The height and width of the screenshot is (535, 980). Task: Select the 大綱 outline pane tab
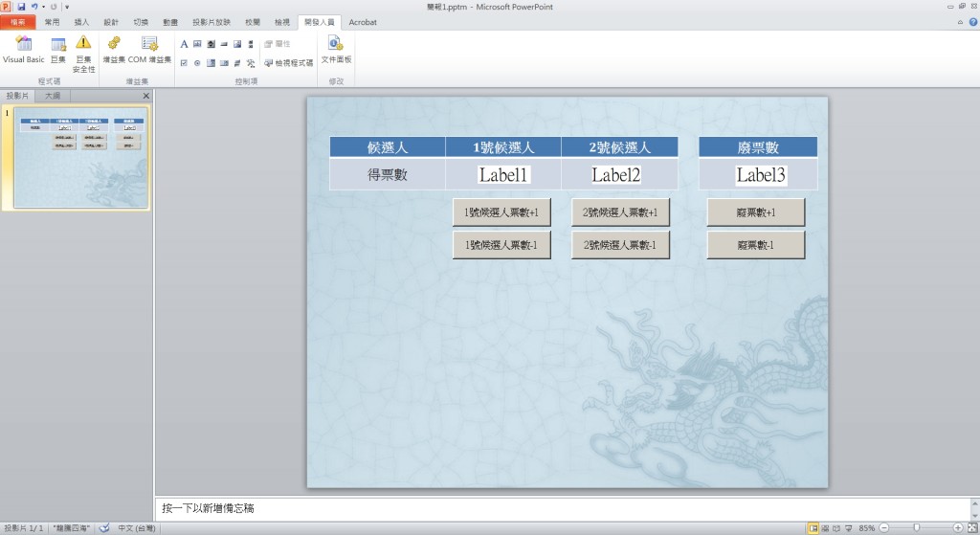pos(53,96)
